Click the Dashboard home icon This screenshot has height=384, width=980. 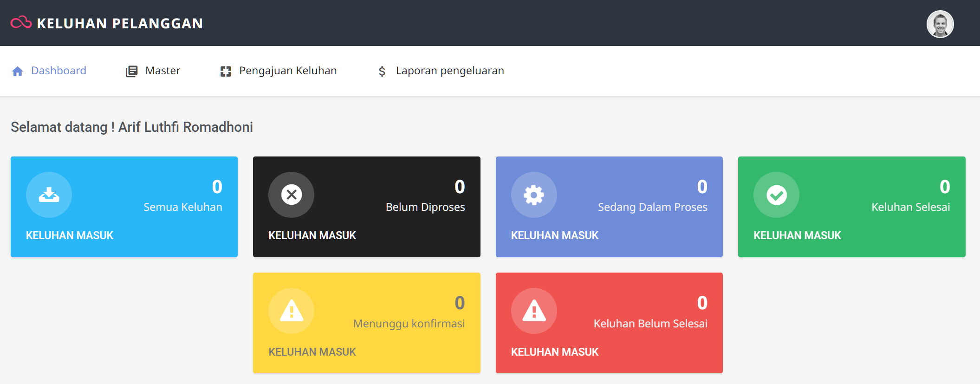[x=18, y=71]
